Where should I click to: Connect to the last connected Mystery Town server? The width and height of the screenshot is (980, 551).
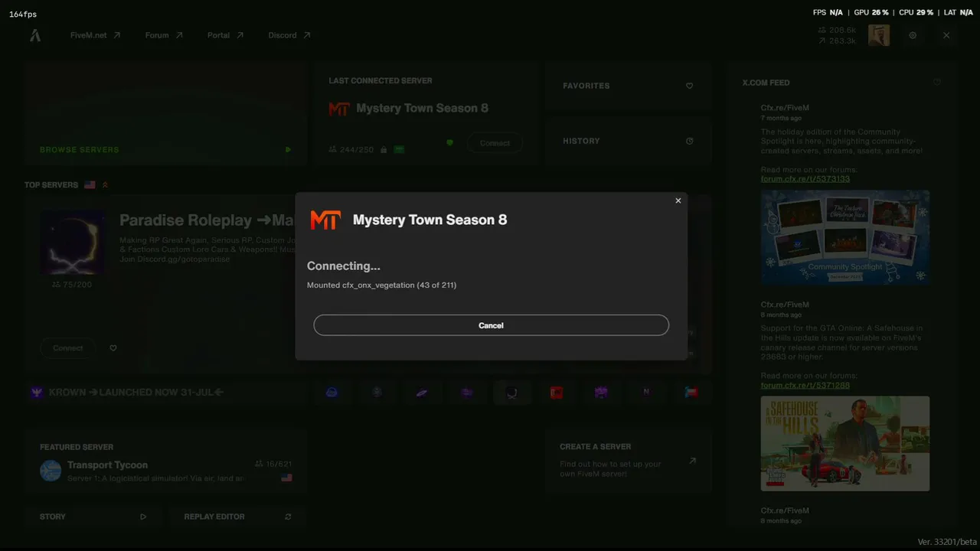pos(495,143)
